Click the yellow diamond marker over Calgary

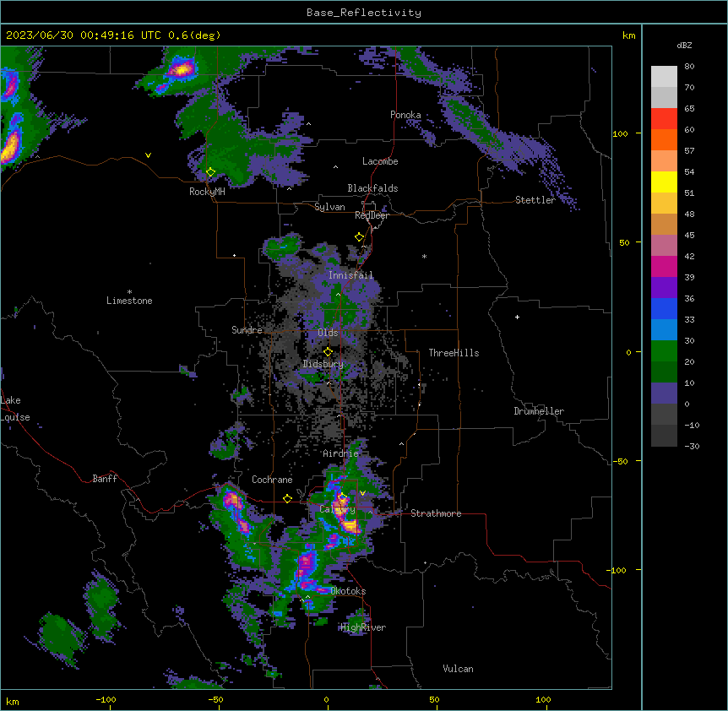[x=342, y=497]
